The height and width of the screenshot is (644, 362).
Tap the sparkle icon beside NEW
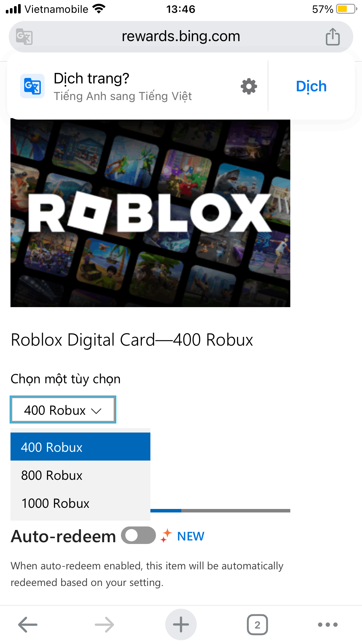click(x=166, y=535)
